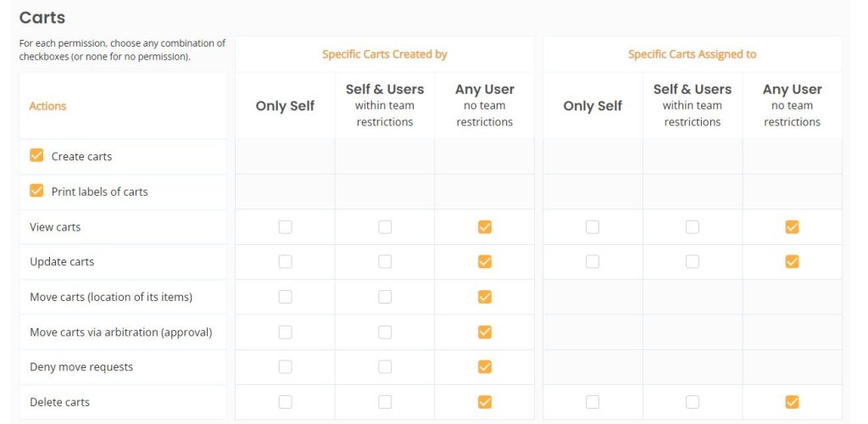Screen dimensions: 868x424
Task: Enable Delete carts created by Self & Users
Action: tap(385, 402)
